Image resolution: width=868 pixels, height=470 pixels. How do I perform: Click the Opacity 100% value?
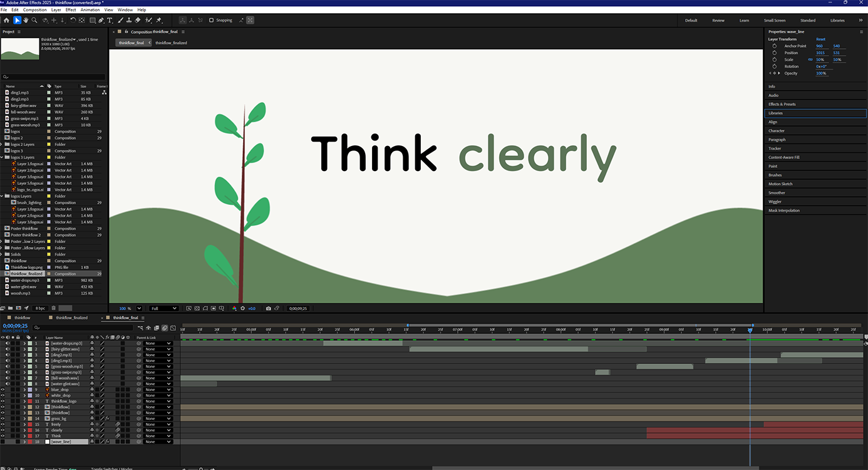pyautogui.click(x=821, y=73)
